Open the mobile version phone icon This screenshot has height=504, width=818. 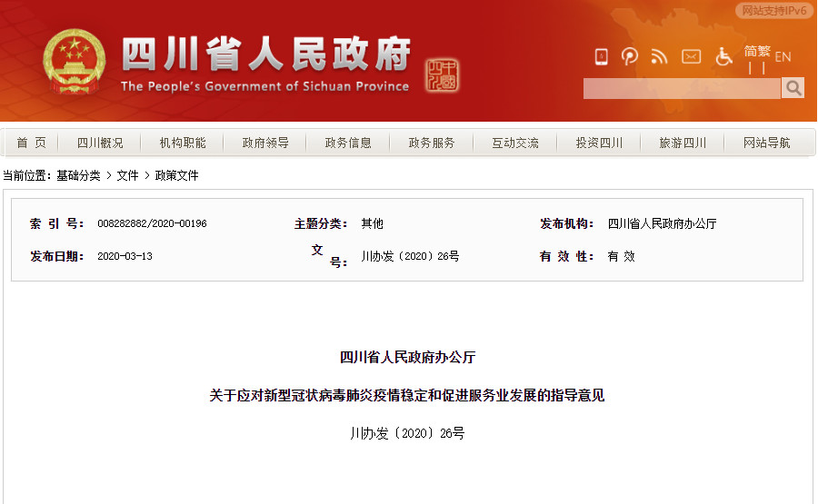click(x=602, y=56)
